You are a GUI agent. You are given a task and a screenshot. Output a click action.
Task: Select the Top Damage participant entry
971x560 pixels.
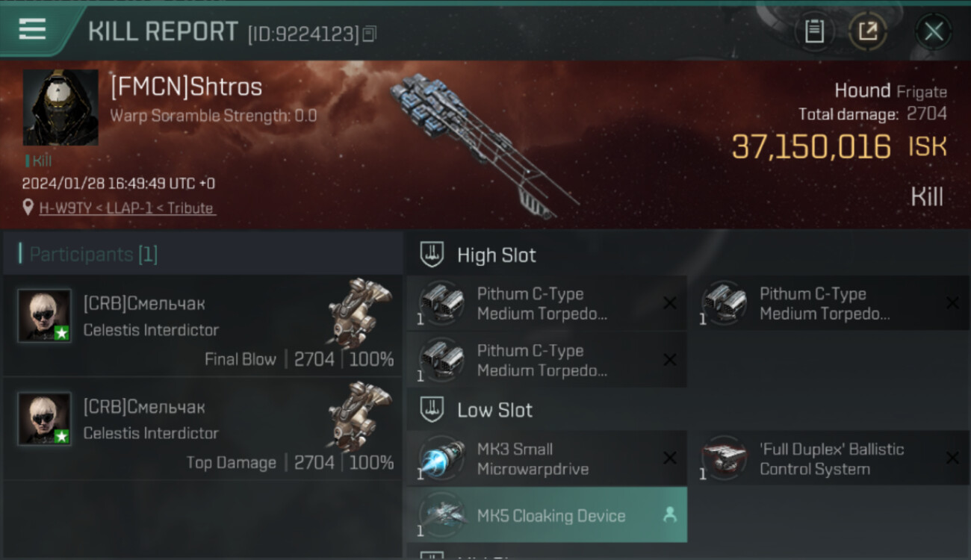click(x=202, y=429)
